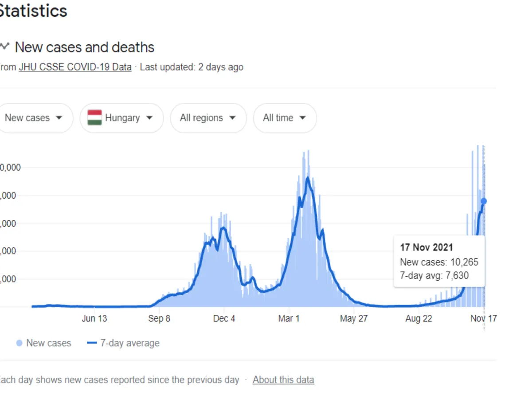This screenshot has height=399, width=532.
Task: Click the About this data link
Action: [283, 380]
